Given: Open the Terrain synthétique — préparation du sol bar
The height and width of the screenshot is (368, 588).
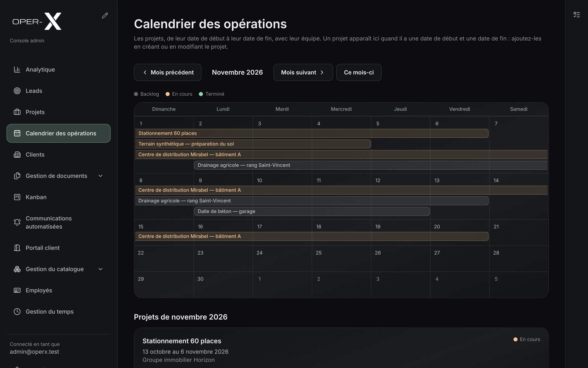Looking at the screenshot, I should [x=253, y=144].
